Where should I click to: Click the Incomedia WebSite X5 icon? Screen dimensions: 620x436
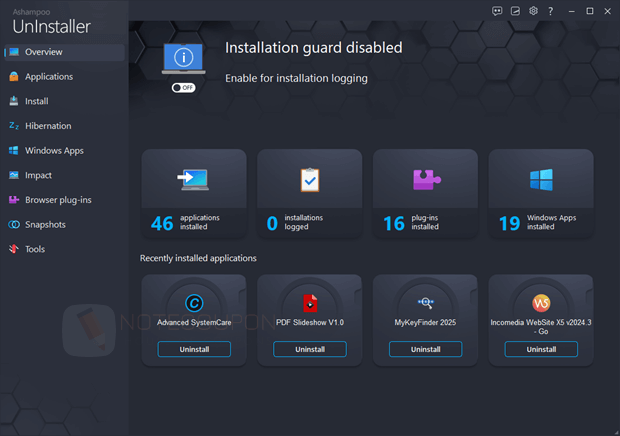tap(541, 303)
